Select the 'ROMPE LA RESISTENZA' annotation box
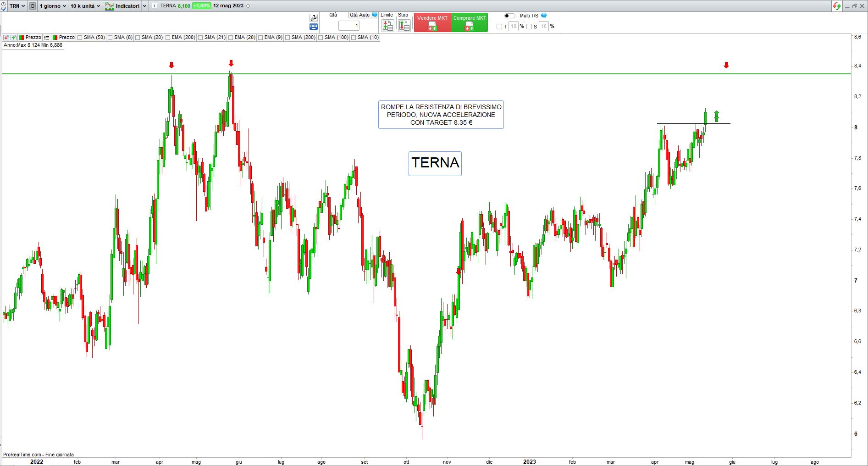Screen dimensions: 868x466 point(441,115)
